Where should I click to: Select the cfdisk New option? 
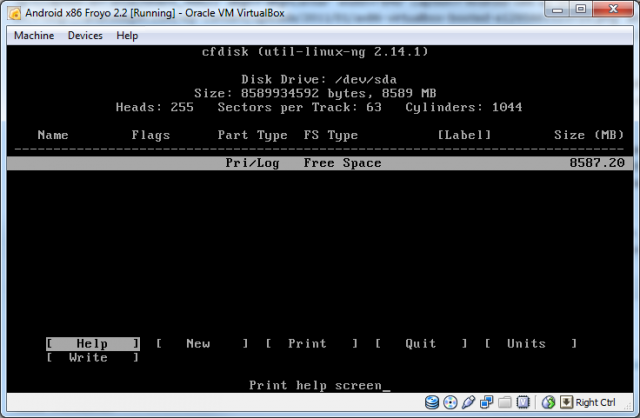coord(202,344)
